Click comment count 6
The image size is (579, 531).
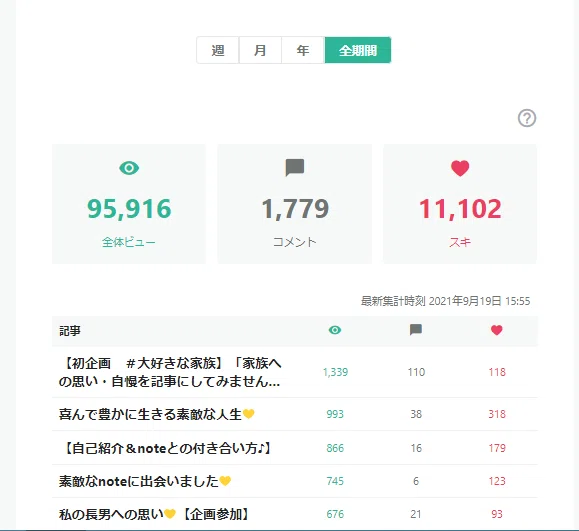point(416,481)
